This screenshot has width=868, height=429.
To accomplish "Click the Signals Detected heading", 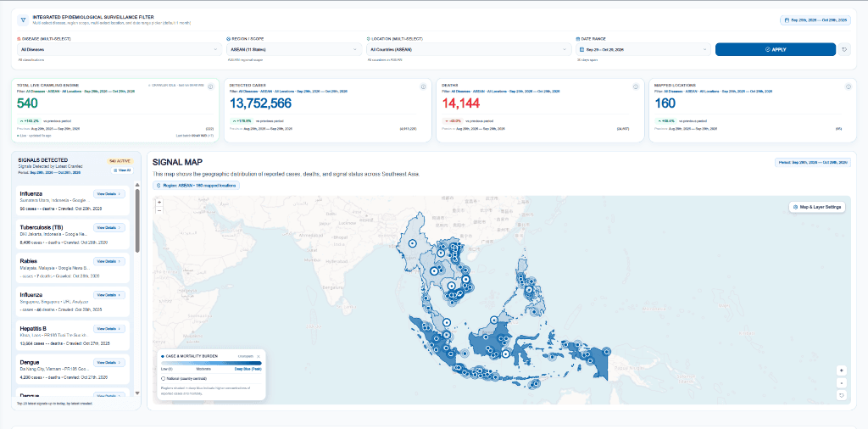I will point(43,159).
